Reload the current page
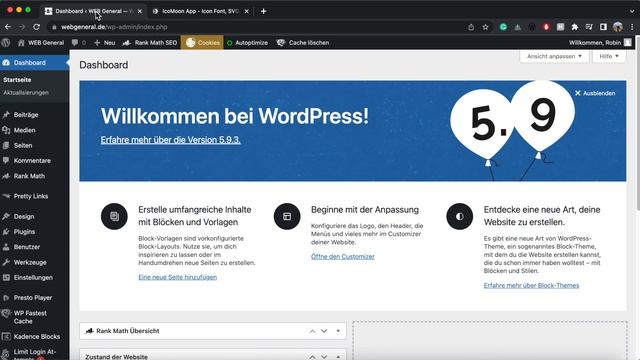This screenshot has width=640, height=360. [x=36, y=27]
